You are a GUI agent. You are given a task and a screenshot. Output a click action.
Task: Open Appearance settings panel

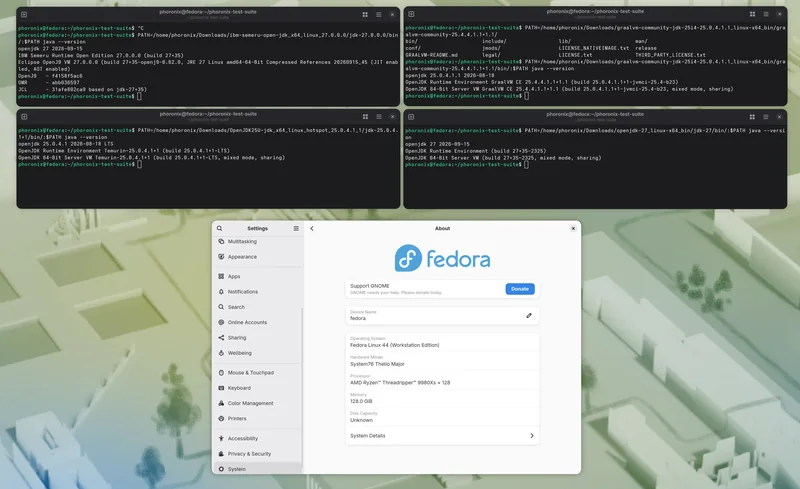(258, 257)
